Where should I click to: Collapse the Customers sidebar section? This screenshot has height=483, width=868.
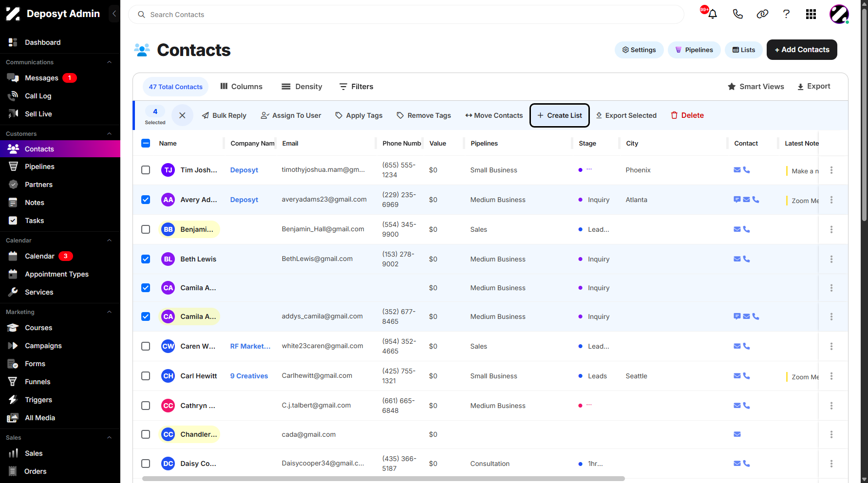tap(110, 134)
